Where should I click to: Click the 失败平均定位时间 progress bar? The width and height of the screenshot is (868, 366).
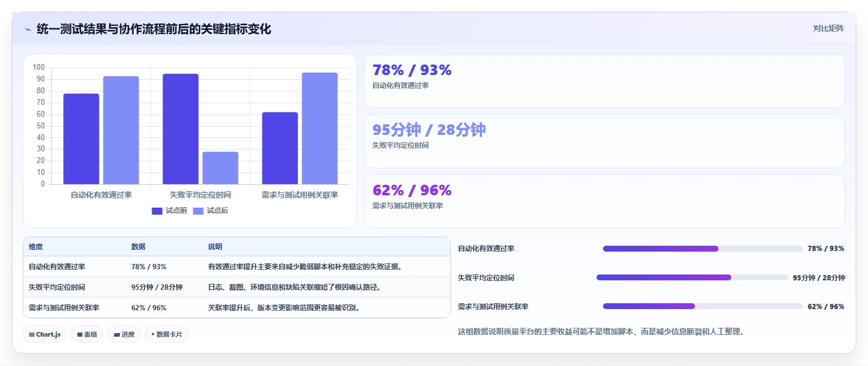692,277
